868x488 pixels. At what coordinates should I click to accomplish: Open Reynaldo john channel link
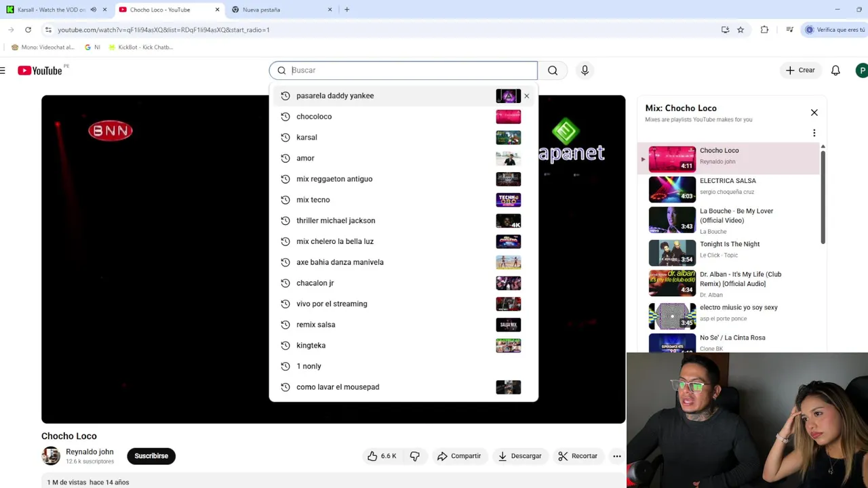tap(90, 451)
